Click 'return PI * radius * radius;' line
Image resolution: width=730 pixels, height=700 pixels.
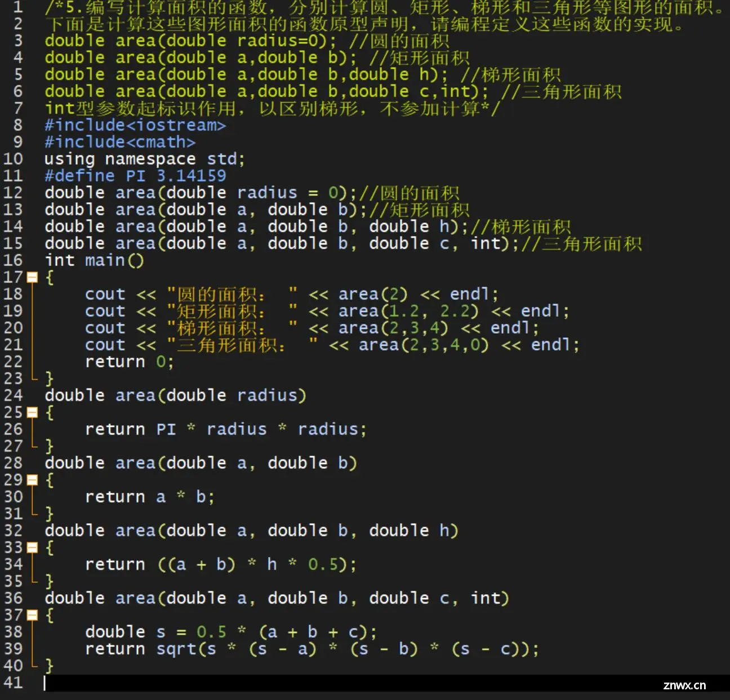226,429
